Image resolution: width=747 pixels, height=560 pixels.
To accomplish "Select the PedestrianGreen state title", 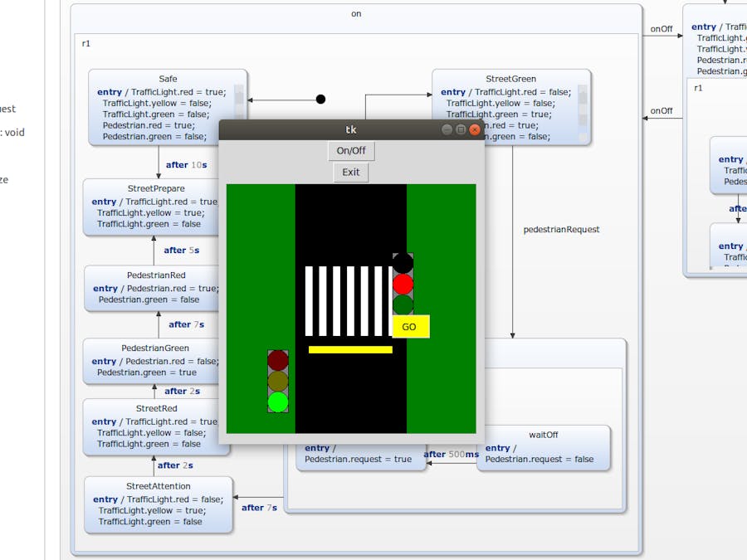I will [x=155, y=348].
